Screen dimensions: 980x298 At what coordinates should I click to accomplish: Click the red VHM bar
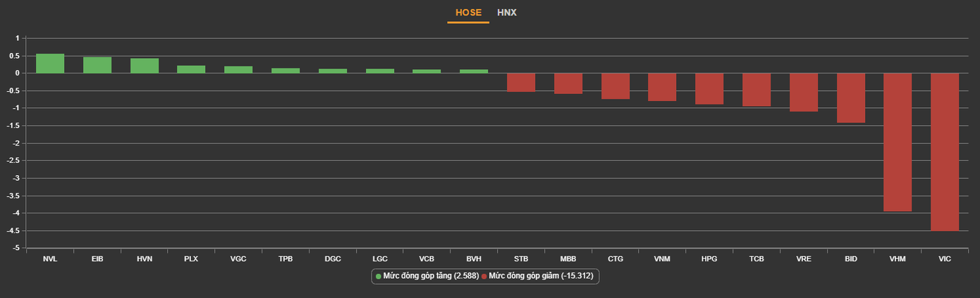tap(898, 142)
